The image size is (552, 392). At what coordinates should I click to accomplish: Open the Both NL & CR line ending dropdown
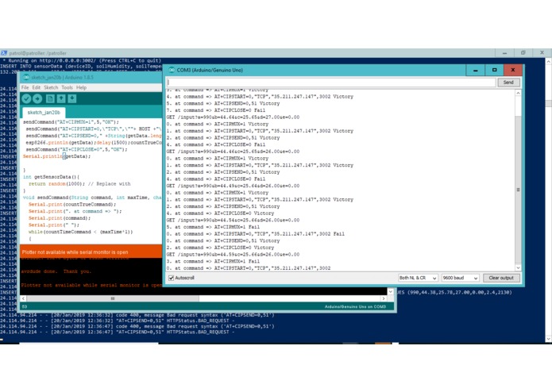[x=418, y=278]
